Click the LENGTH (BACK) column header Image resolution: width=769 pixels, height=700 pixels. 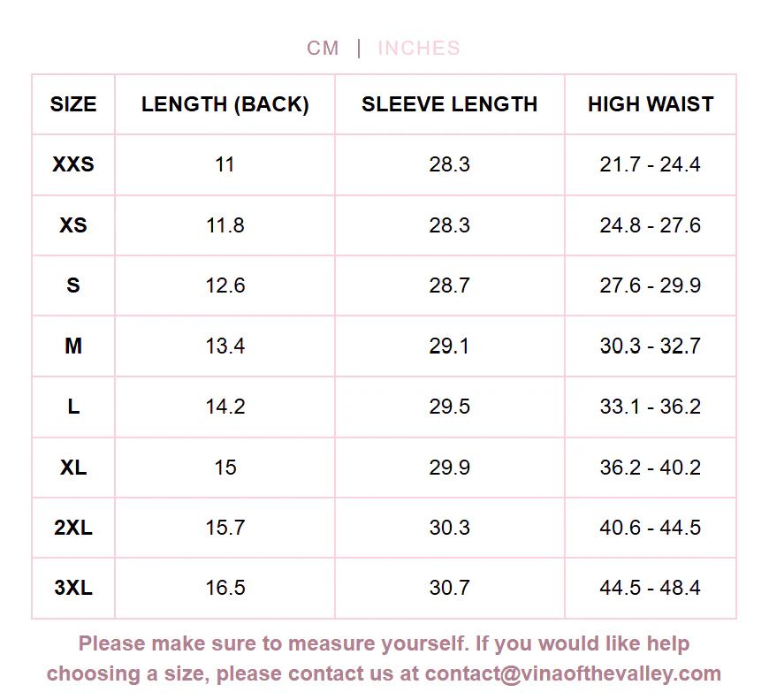pyautogui.click(x=225, y=104)
